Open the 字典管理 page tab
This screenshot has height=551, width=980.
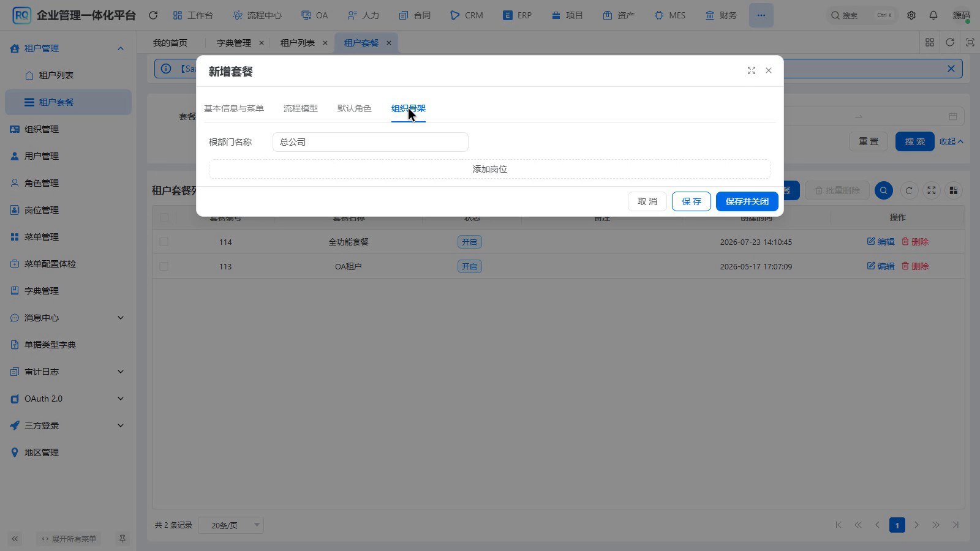pos(234,43)
